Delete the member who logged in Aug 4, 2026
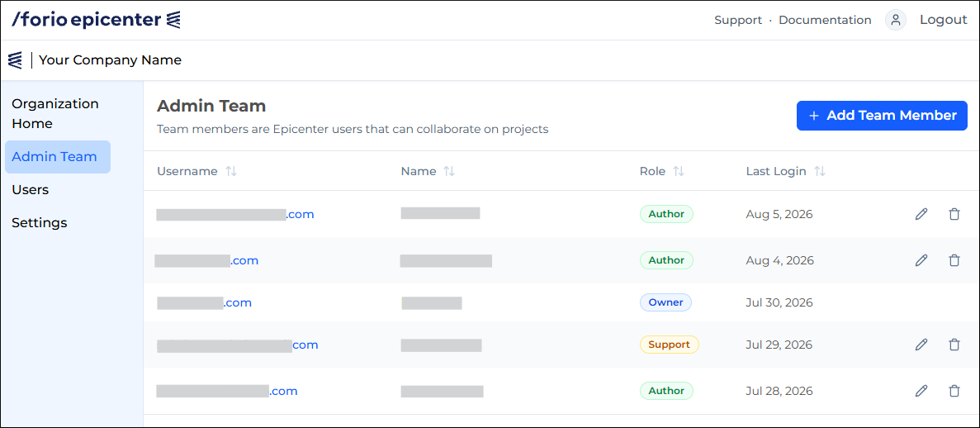This screenshot has width=980, height=428. (954, 260)
